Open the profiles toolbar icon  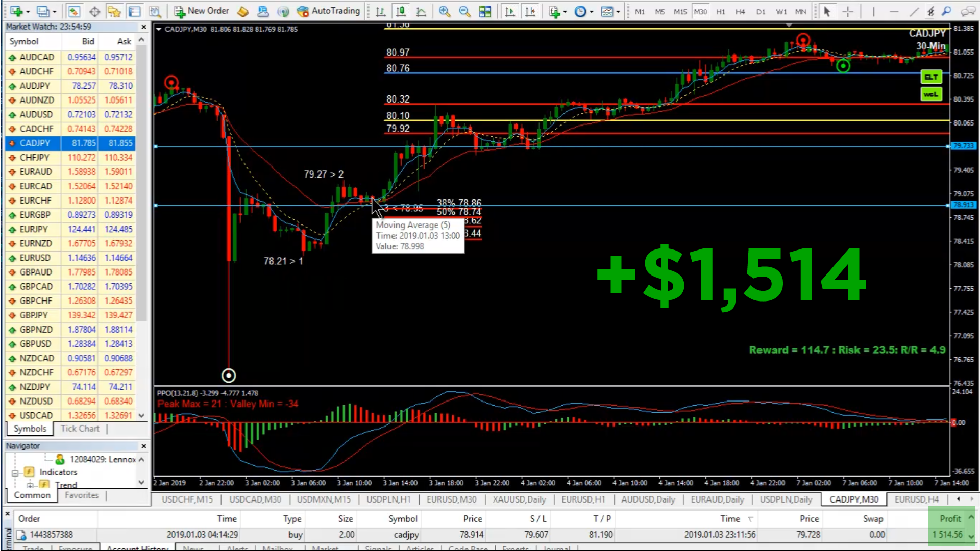point(43,11)
